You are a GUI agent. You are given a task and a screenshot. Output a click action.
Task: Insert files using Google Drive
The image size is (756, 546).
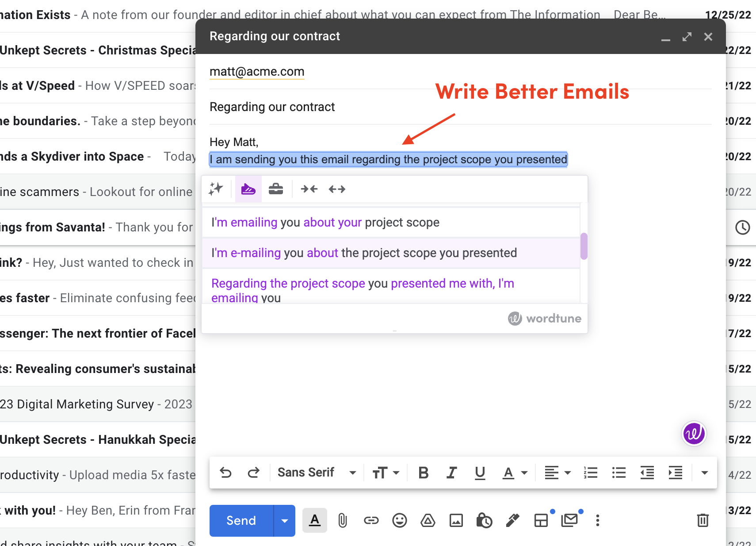[x=428, y=521]
